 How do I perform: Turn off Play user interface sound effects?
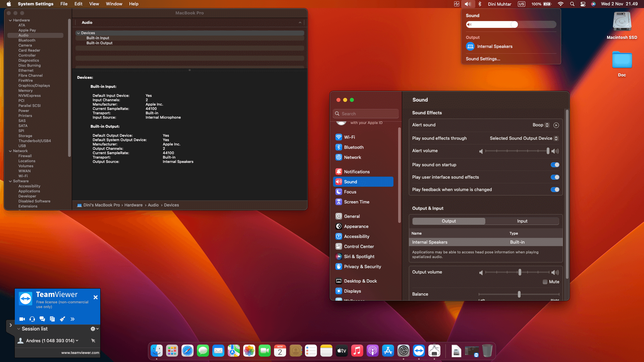555,177
